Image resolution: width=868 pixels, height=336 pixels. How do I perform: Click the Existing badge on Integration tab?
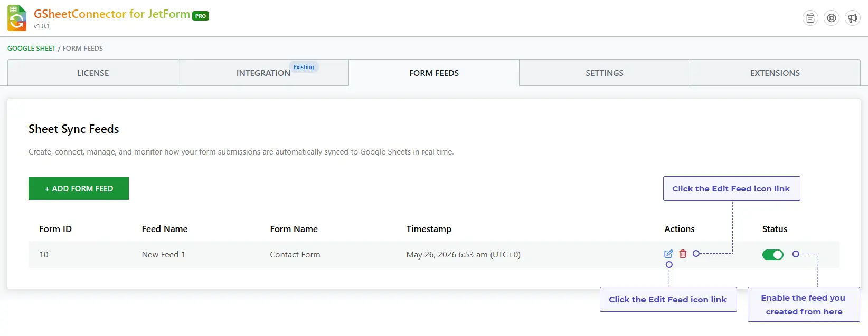[x=304, y=67]
